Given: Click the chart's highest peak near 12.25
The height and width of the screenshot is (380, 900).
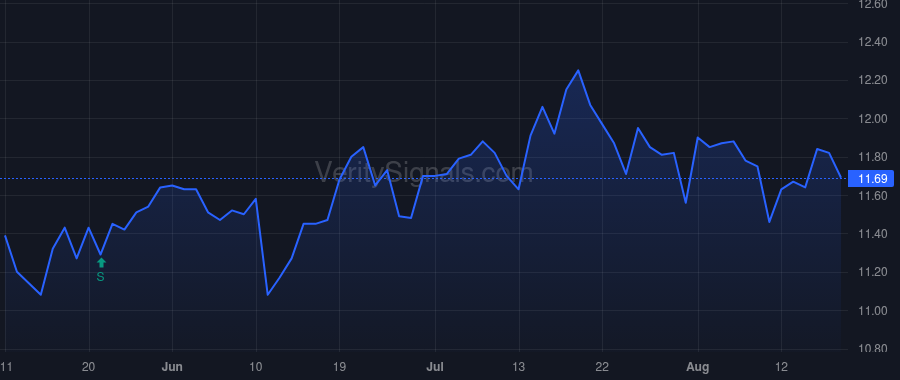Looking at the screenshot, I should pos(578,71).
